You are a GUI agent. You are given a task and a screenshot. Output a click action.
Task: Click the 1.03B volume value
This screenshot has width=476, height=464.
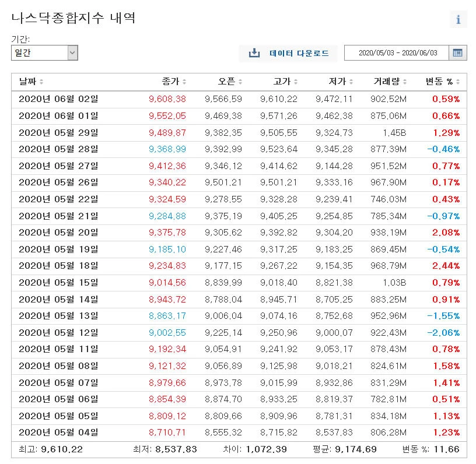394,283
